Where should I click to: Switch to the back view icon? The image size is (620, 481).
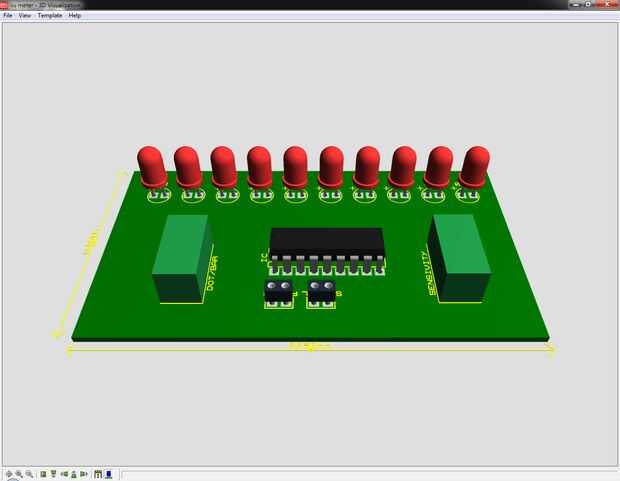point(74,474)
